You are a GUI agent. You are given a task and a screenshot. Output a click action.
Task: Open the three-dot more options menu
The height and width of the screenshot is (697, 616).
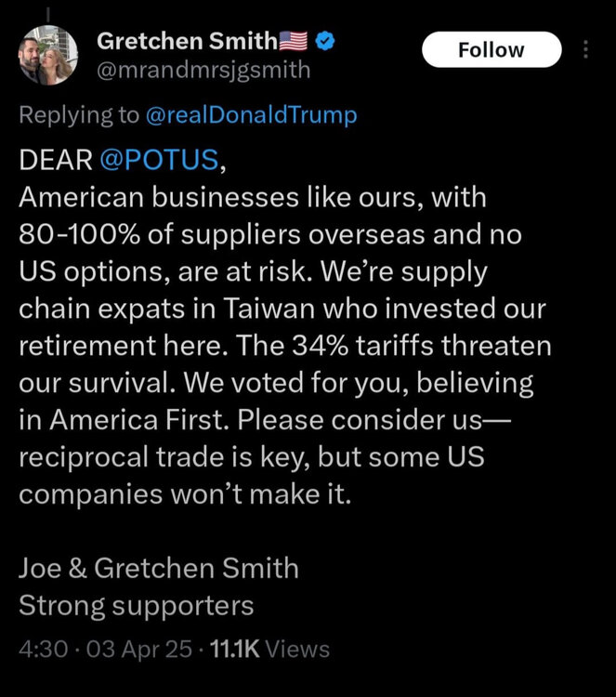[585, 49]
